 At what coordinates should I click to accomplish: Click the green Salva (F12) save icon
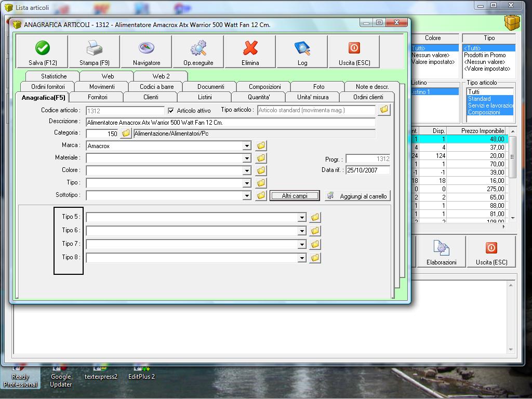pos(43,49)
